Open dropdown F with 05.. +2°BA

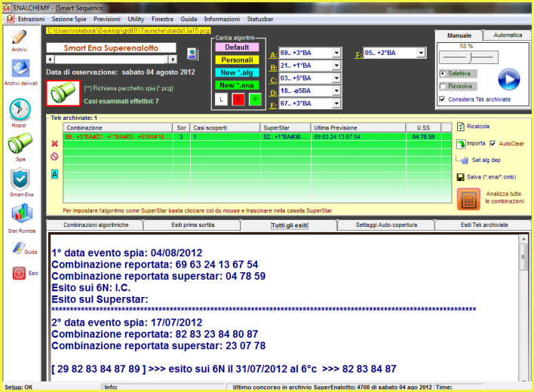(x=422, y=53)
